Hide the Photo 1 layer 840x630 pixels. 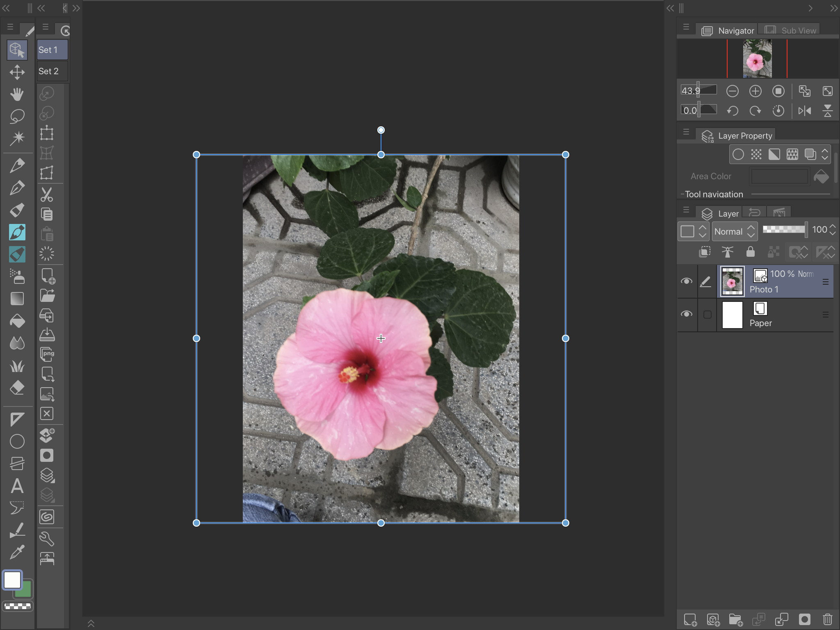(686, 281)
